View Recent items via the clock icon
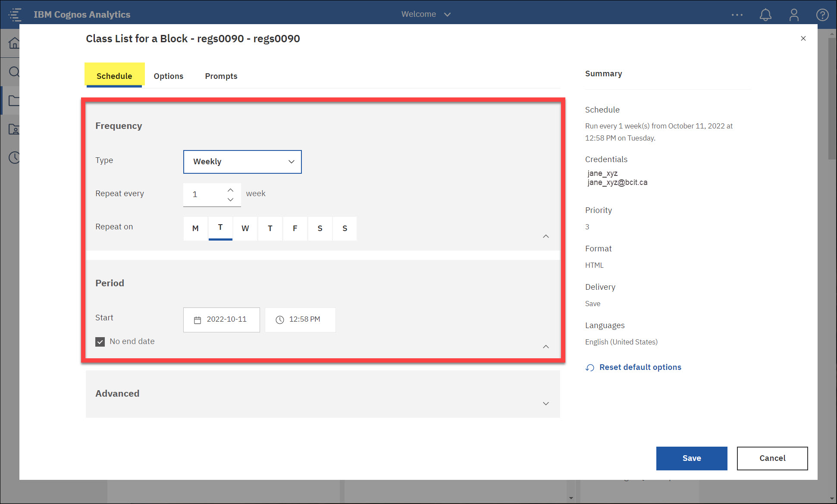This screenshot has width=837, height=504. point(14,158)
